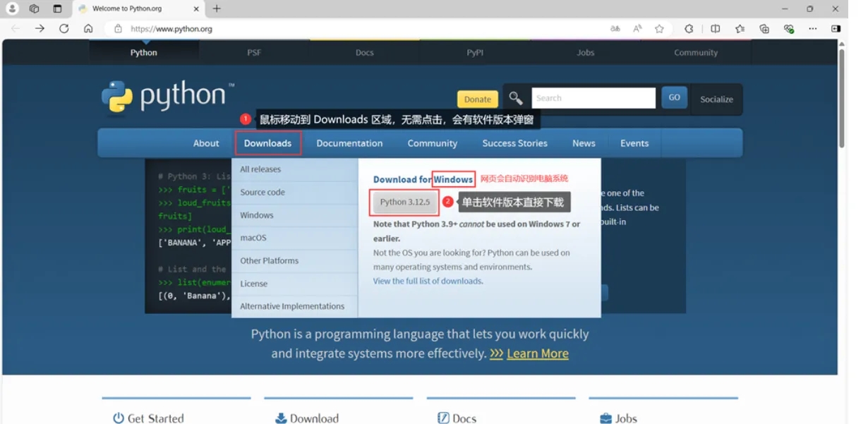
Task: Refresh the page
Action: coord(64,28)
